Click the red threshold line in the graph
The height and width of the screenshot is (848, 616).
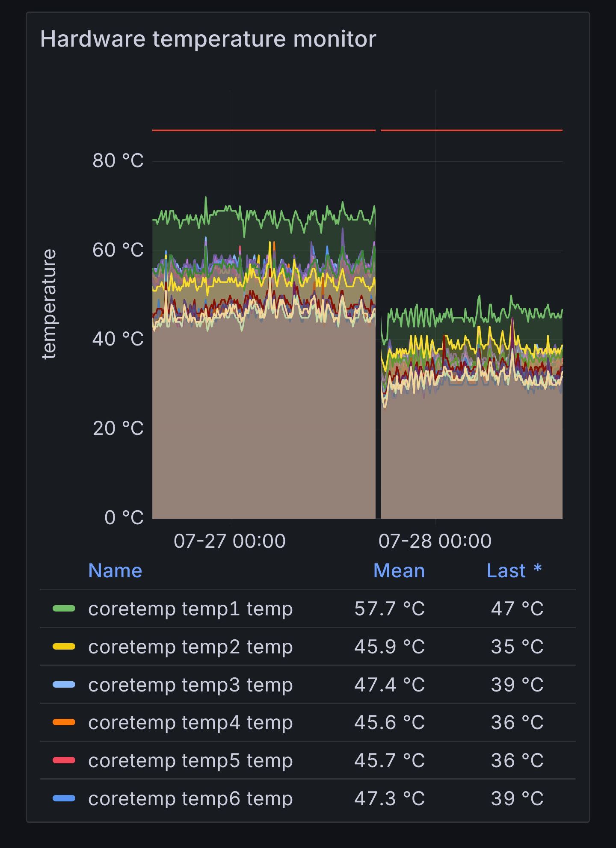pyautogui.click(x=264, y=130)
